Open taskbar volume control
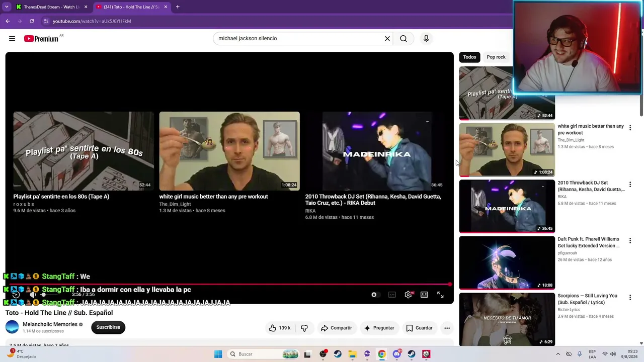Screen dimensions: 644x362 [x=613, y=354]
